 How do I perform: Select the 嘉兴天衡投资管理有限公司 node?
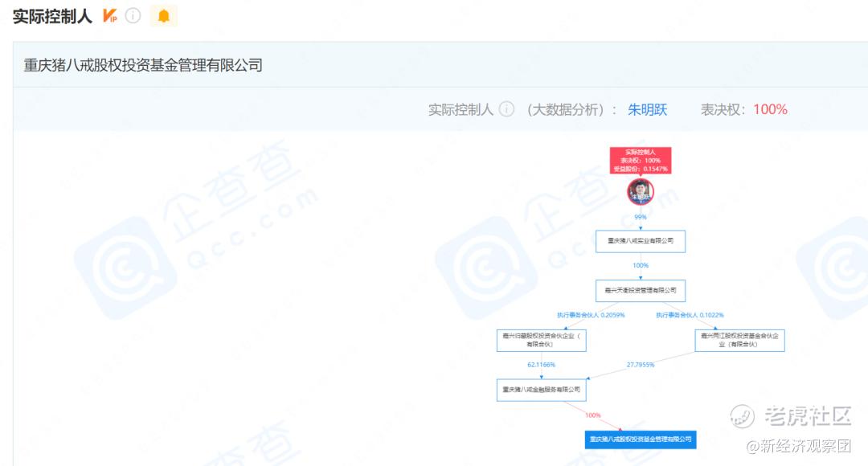coord(641,291)
